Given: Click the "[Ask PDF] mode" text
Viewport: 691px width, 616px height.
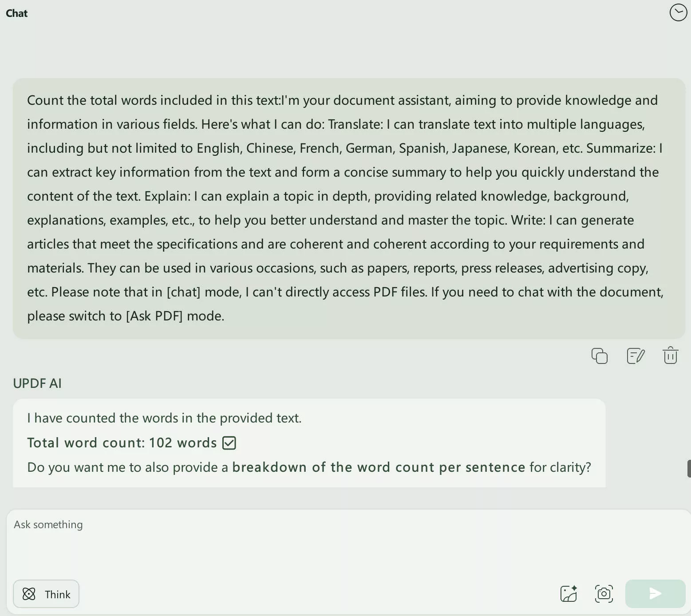Looking at the screenshot, I should coord(175,316).
